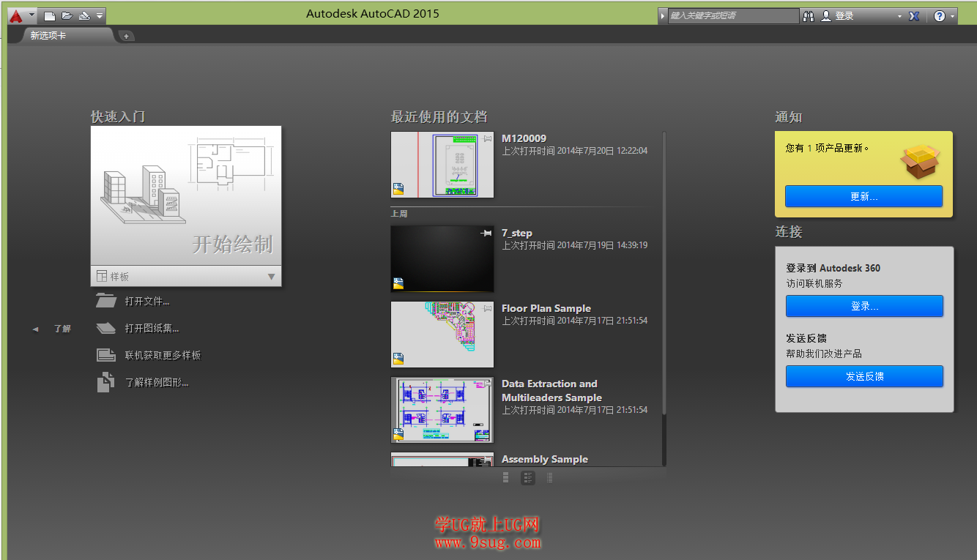Pin the M120009 recent document
This screenshot has height=560, width=977.
click(x=488, y=138)
